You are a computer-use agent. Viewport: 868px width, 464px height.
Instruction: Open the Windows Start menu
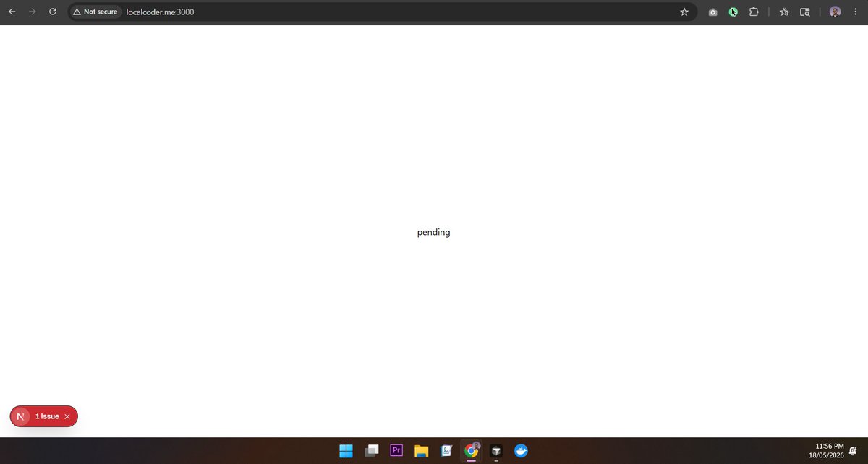click(346, 451)
